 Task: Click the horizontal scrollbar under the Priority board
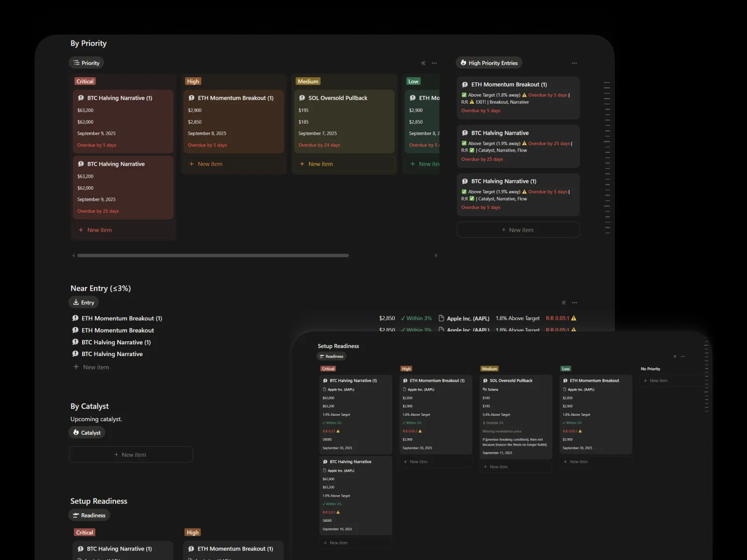click(x=213, y=255)
